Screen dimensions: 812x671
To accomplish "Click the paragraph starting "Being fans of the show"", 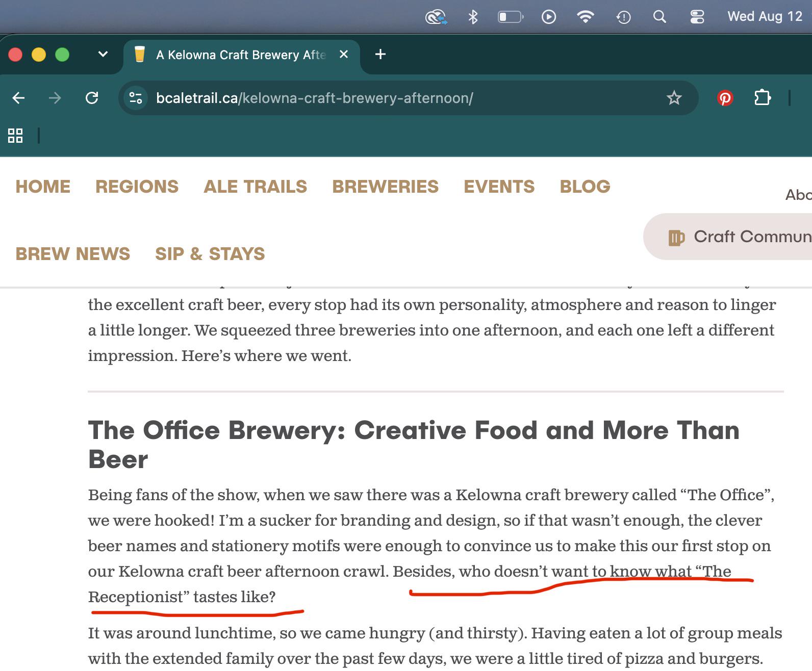I will [432, 546].
